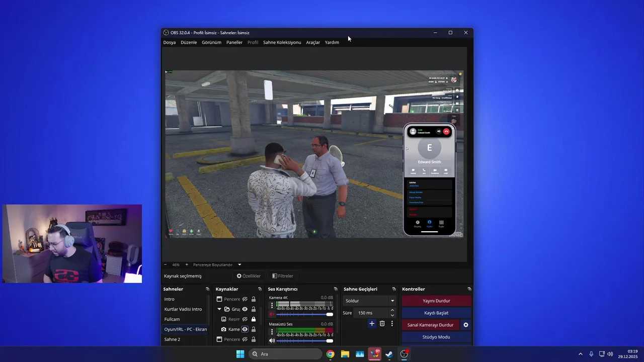Open the Dosya menu
This screenshot has width=644, height=362.
(x=170, y=42)
